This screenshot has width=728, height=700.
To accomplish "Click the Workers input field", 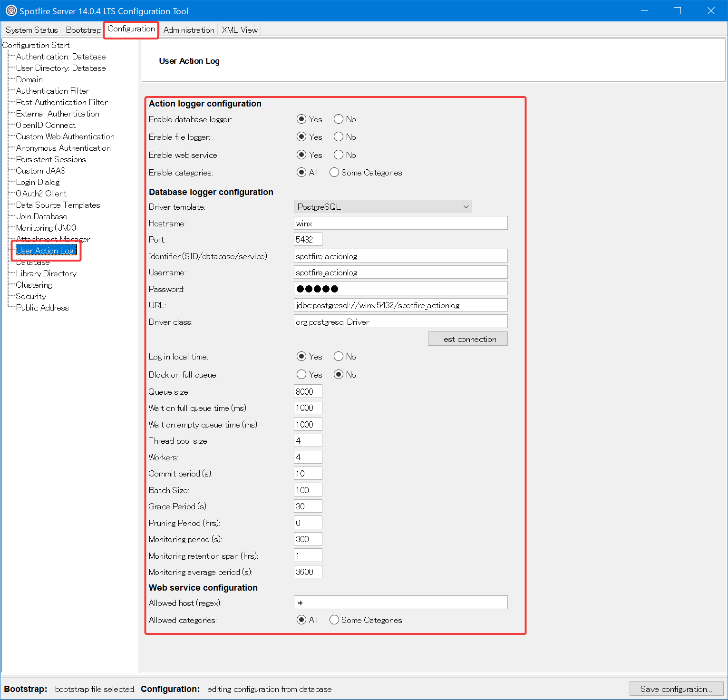I will coord(308,457).
